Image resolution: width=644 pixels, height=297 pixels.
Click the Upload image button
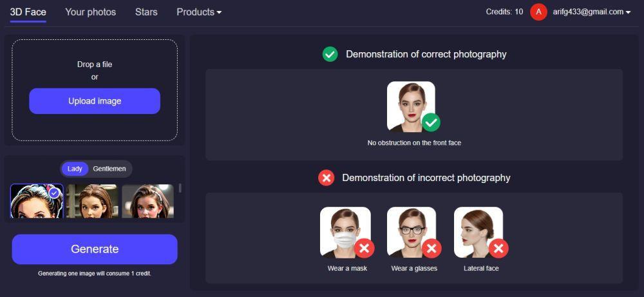[95, 101]
